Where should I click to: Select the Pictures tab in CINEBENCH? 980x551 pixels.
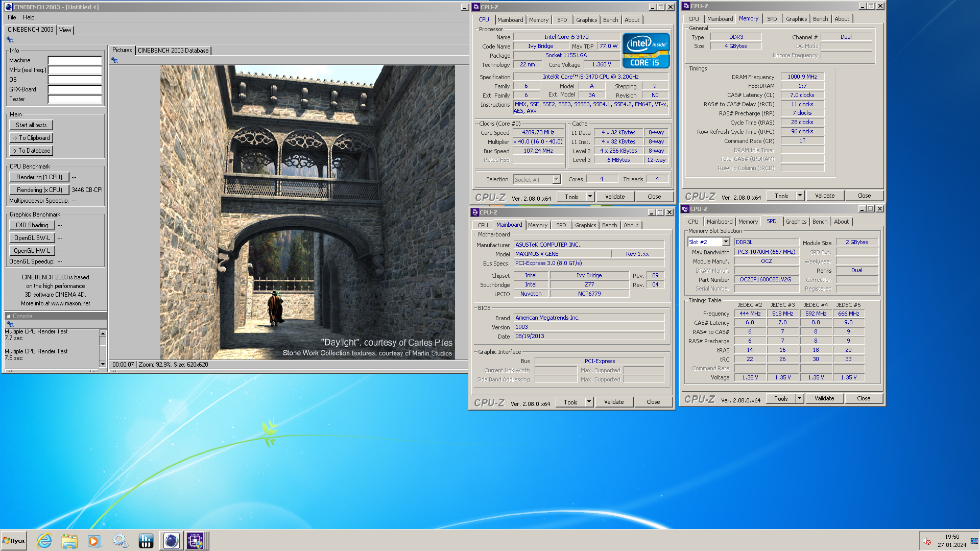122,50
